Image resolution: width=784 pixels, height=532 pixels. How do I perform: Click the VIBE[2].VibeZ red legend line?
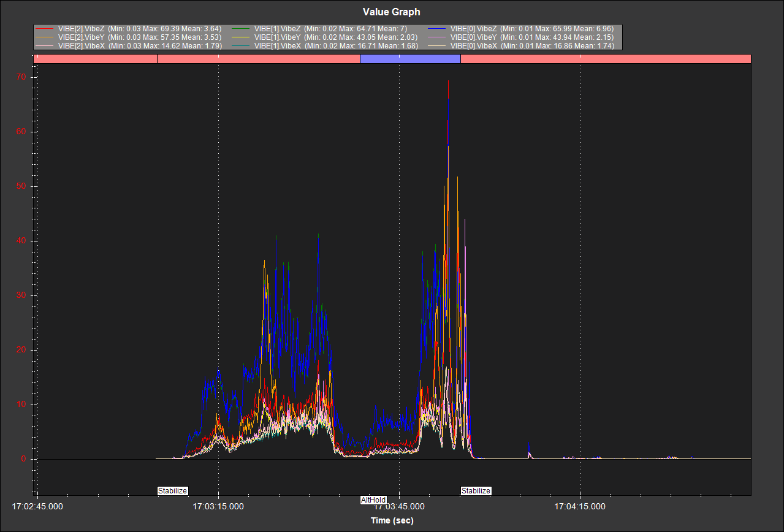tap(45, 29)
